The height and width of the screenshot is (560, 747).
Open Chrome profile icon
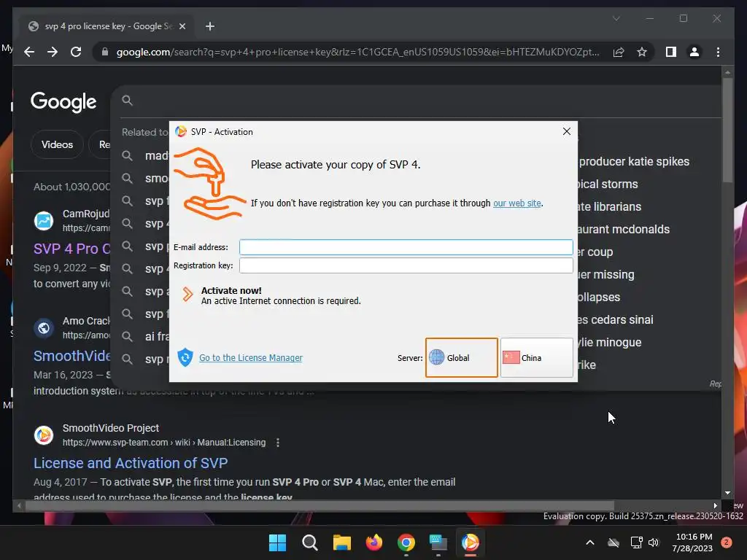click(x=694, y=52)
